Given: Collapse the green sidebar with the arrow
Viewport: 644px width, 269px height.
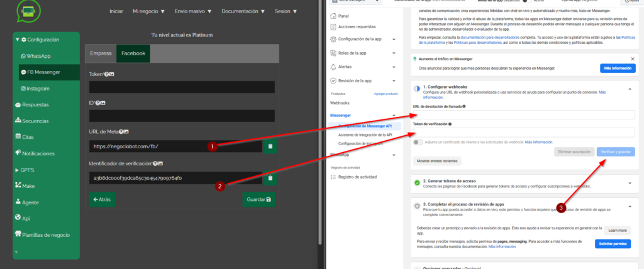Looking at the screenshot, I should click(16, 251).
